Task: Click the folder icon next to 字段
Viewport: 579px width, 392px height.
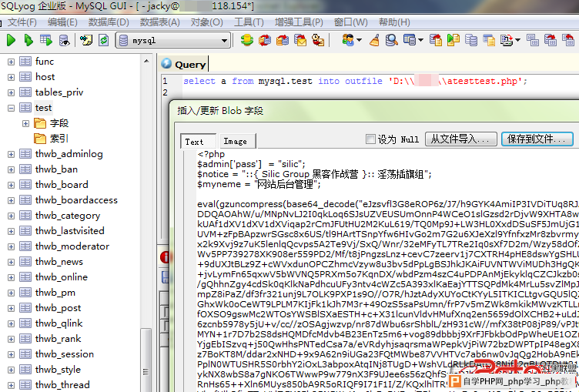Action: pos(40,123)
